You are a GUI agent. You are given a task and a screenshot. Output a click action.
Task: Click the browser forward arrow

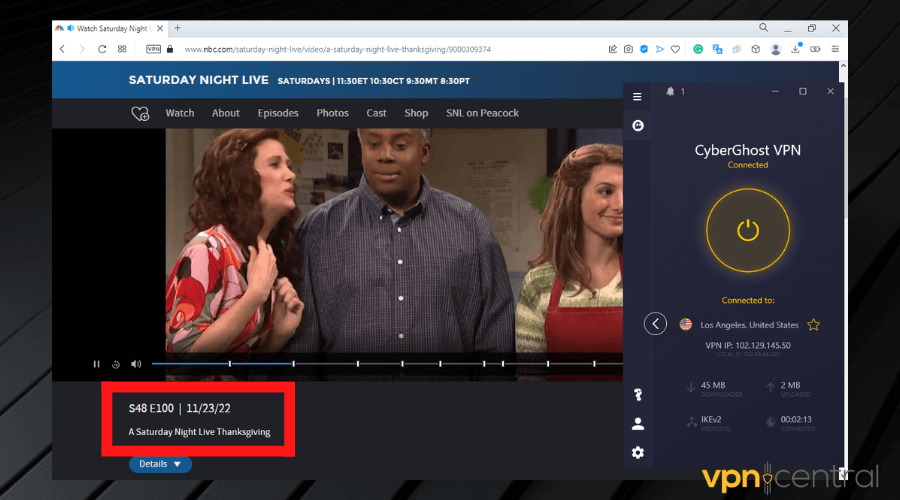82,49
